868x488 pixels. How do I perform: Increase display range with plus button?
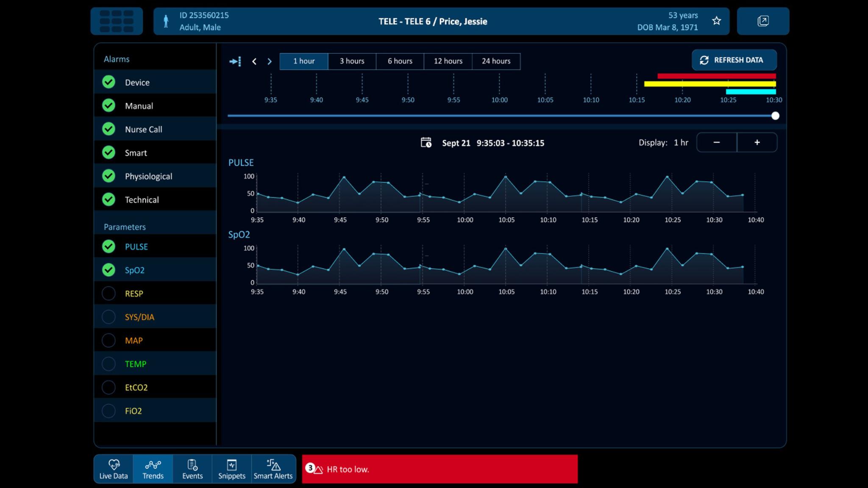[x=757, y=142]
